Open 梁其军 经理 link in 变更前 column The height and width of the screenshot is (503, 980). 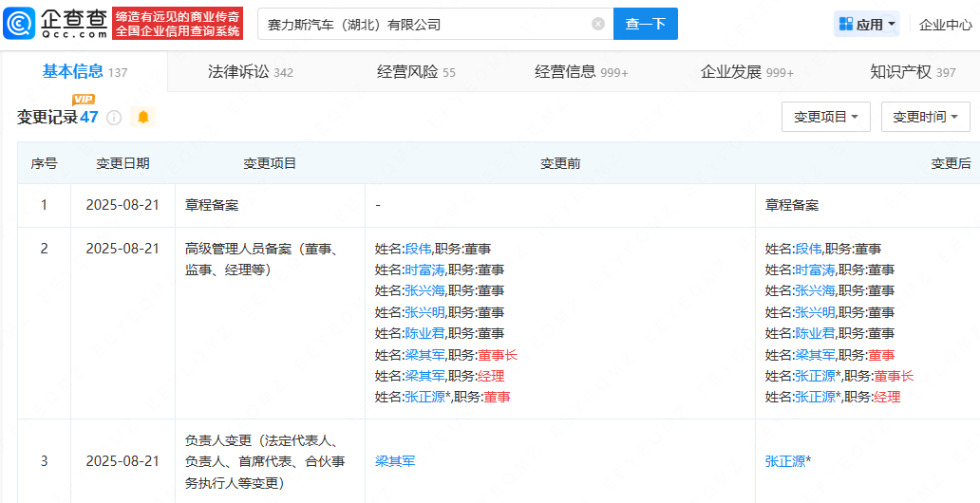[x=424, y=376]
